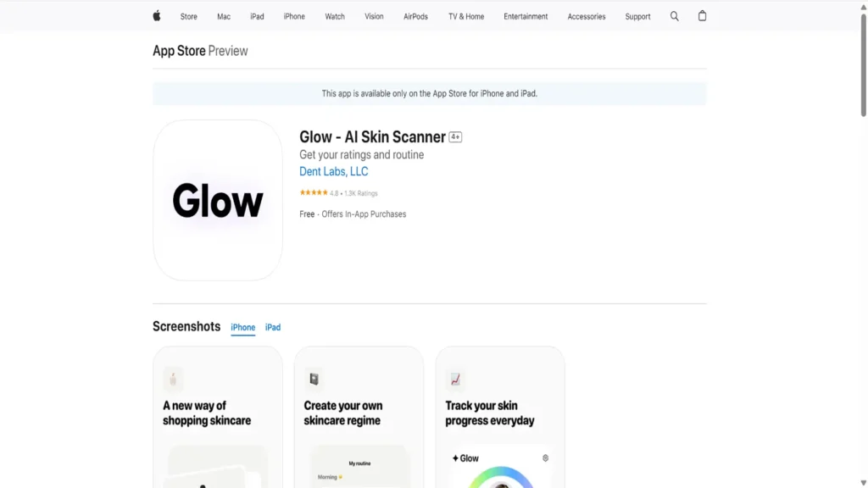Click the '4.8 • 1.3K Ratings' text
This screenshot has height=488, width=868.
pyautogui.click(x=353, y=193)
